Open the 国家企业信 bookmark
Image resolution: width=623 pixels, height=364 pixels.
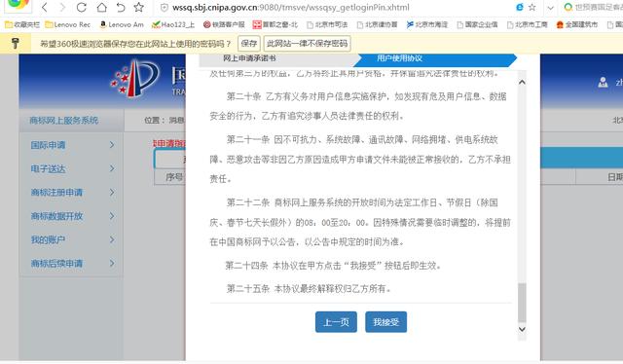pos(477,24)
